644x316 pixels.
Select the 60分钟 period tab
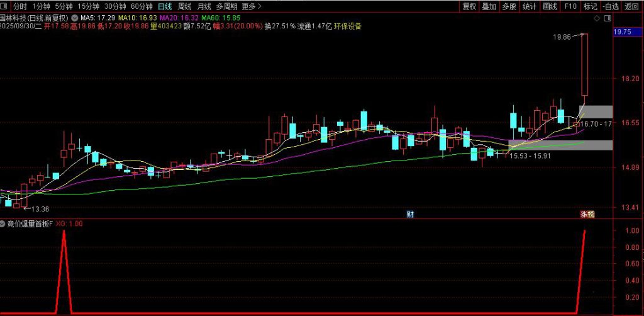[x=142, y=6]
